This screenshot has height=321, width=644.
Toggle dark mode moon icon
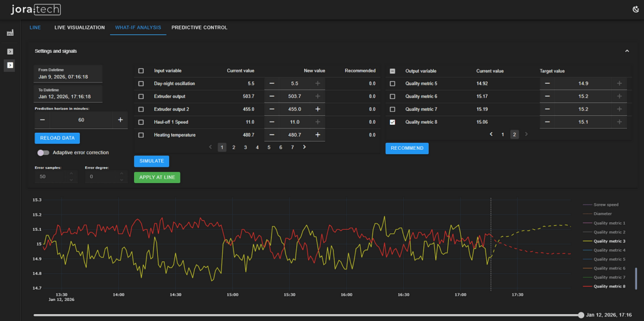point(635,10)
